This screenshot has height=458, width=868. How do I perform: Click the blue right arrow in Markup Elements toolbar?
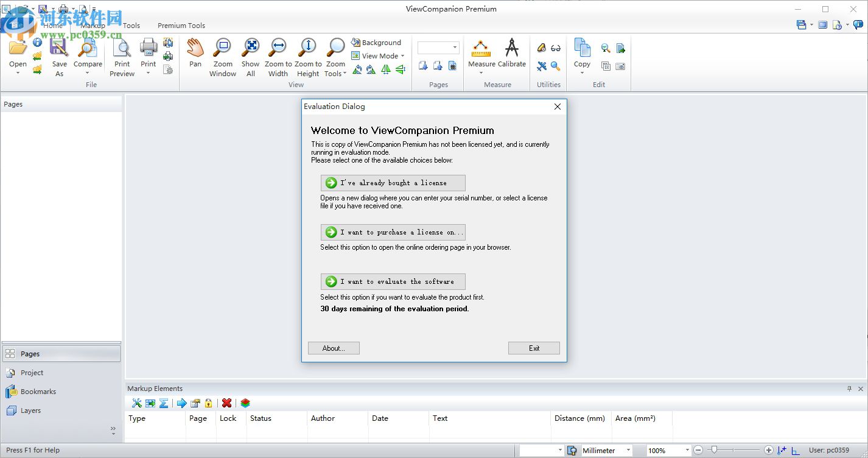pos(181,403)
